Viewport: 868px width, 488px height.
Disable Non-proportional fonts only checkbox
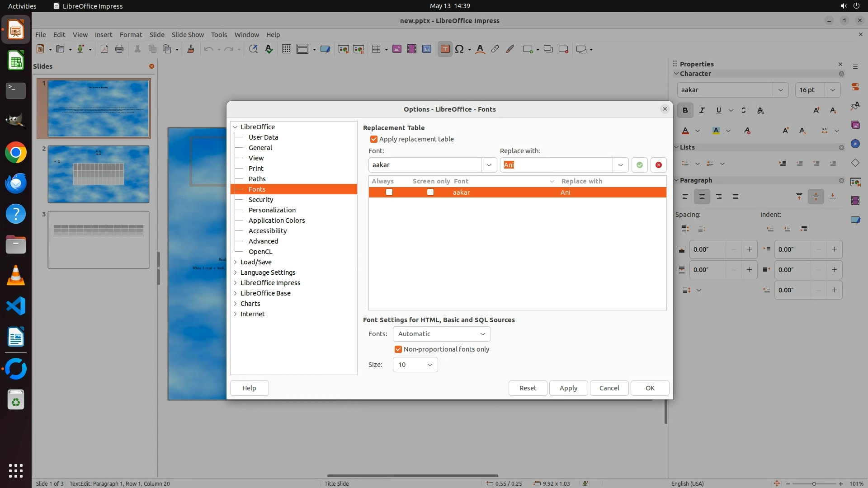pyautogui.click(x=398, y=349)
